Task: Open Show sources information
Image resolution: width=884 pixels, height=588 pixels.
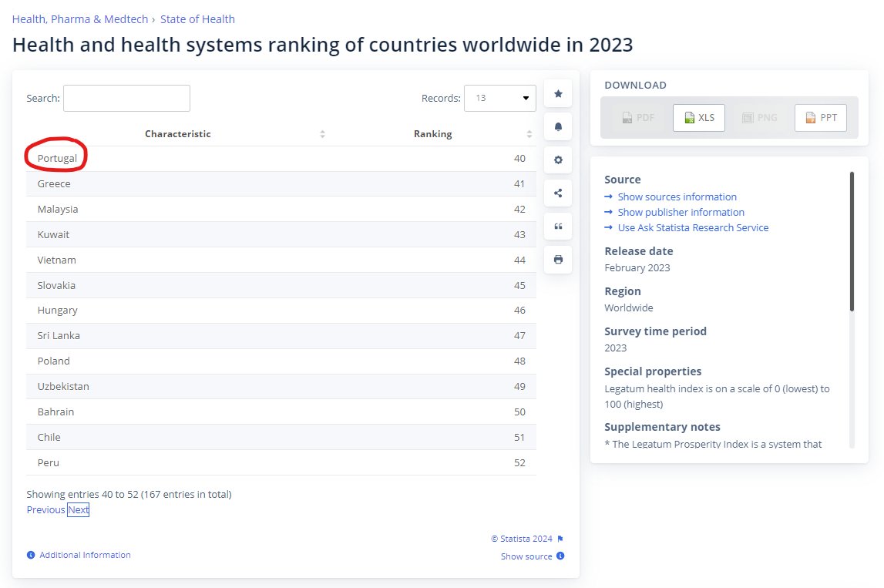Action: point(677,197)
